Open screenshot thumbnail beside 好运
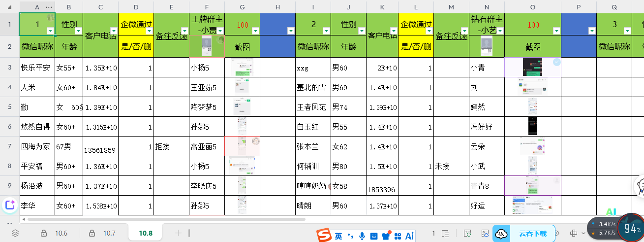Image resolution: width=644 pixels, height=242 pixels. [x=533, y=206]
